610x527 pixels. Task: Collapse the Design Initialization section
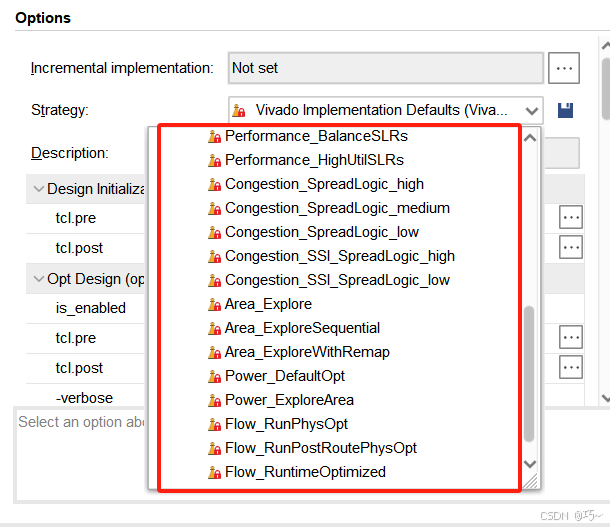39,189
